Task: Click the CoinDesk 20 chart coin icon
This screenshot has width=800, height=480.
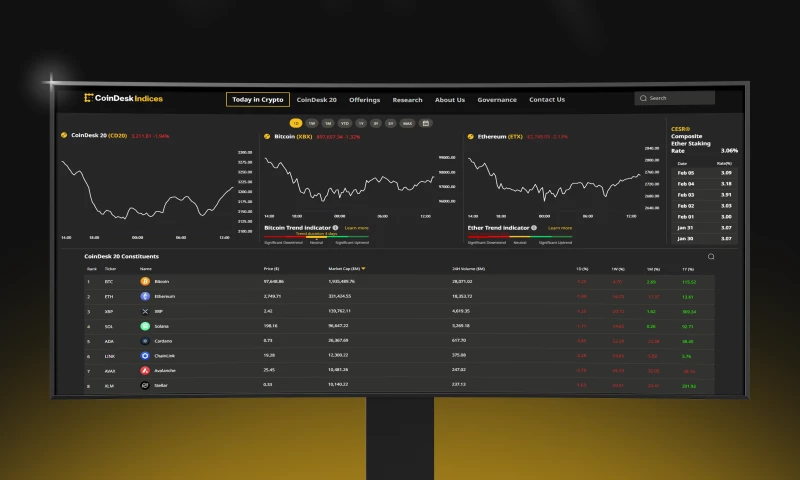Action: pos(64,135)
